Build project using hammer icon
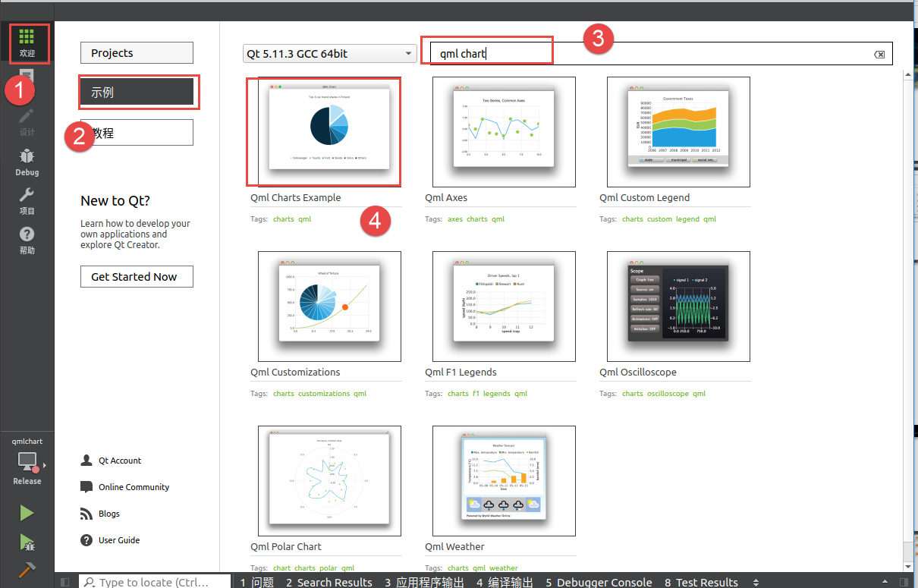 pyautogui.click(x=27, y=570)
